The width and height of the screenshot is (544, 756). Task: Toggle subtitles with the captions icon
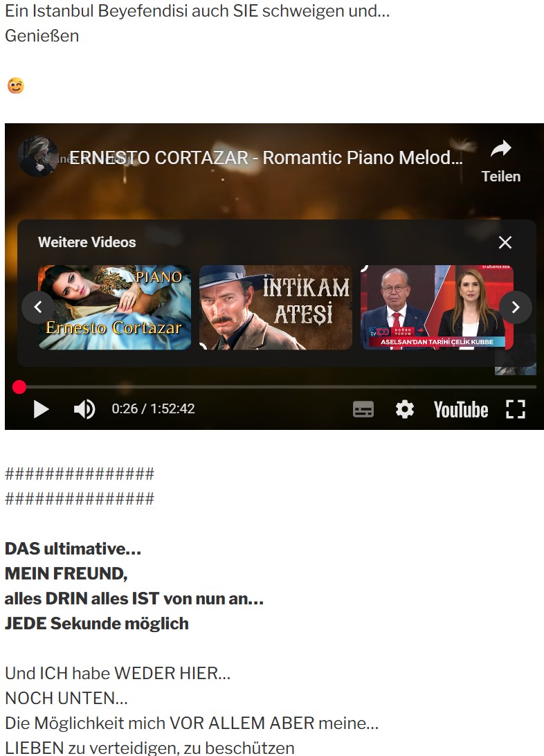pyautogui.click(x=363, y=409)
